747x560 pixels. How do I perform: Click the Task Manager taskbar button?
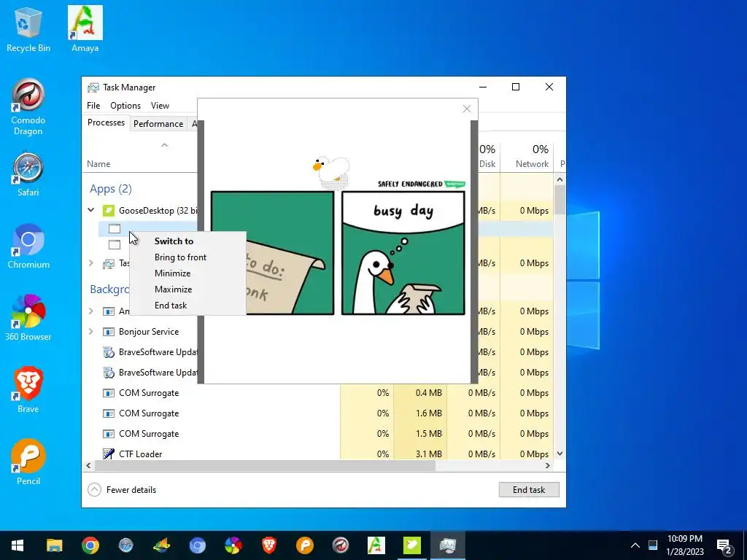(x=447, y=545)
